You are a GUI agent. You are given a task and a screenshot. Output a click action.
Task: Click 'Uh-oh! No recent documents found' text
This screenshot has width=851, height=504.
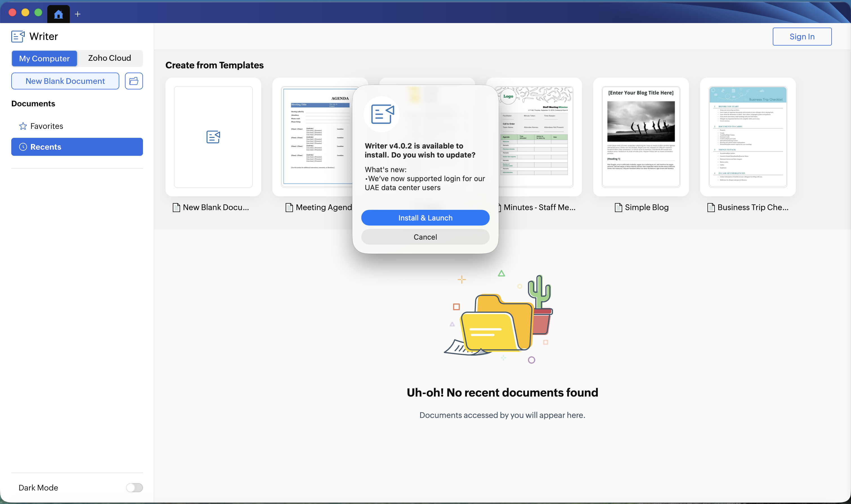pos(502,393)
